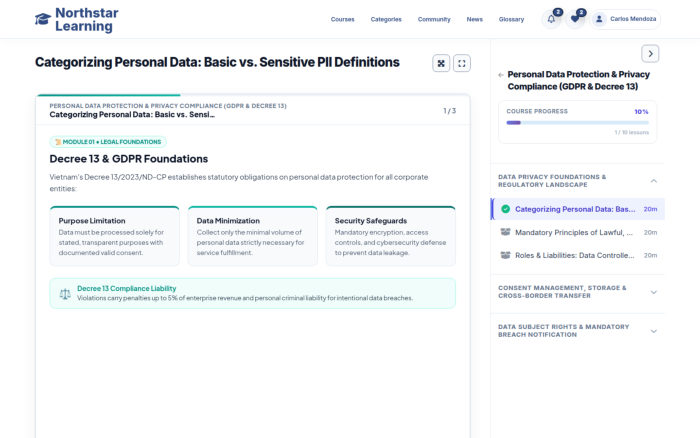Click the green completed checkmark on first lesson
Image resolution: width=700 pixels, height=438 pixels.
pos(505,209)
